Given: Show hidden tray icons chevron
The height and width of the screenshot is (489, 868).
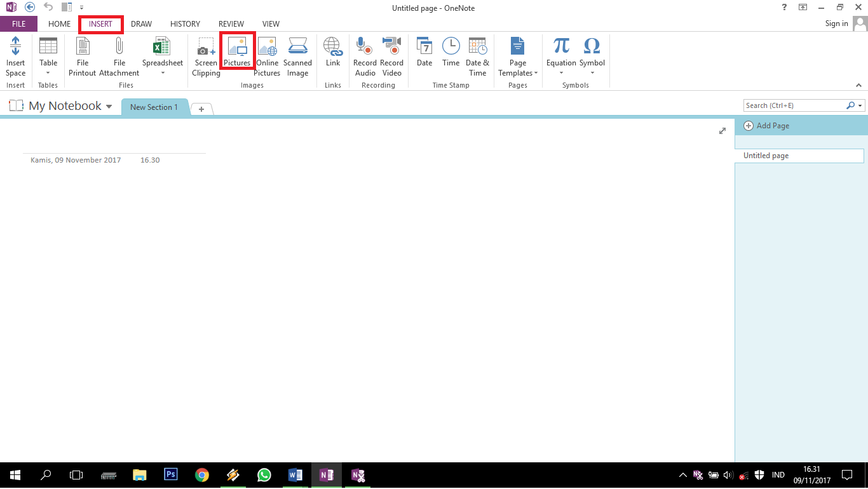Looking at the screenshot, I should point(683,475).
